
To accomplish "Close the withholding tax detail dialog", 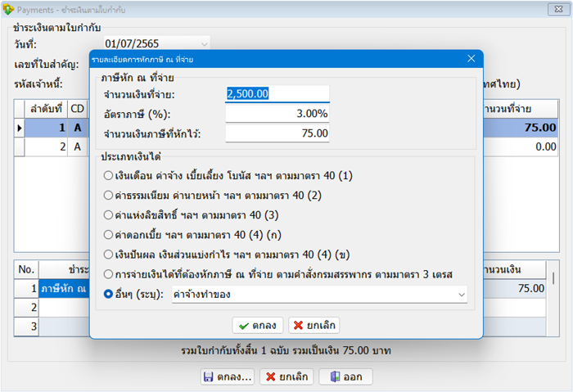I will tap(471, 59).
